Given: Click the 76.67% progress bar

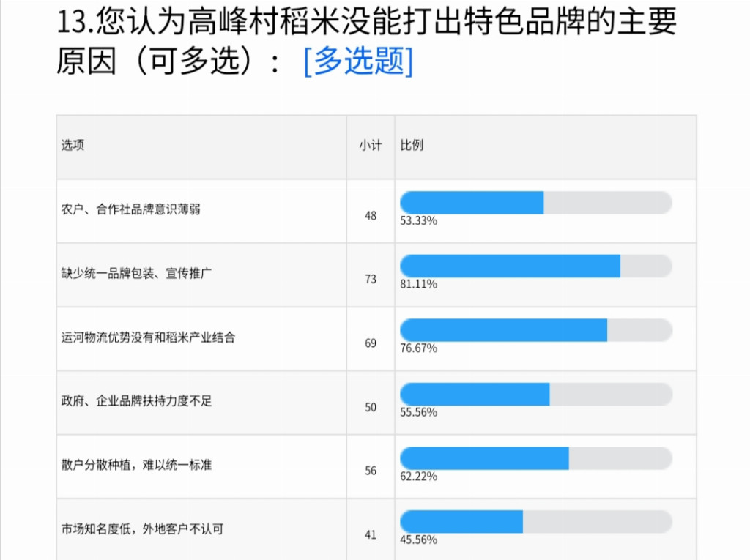Looking at the screenshot, I should point(535,330).
